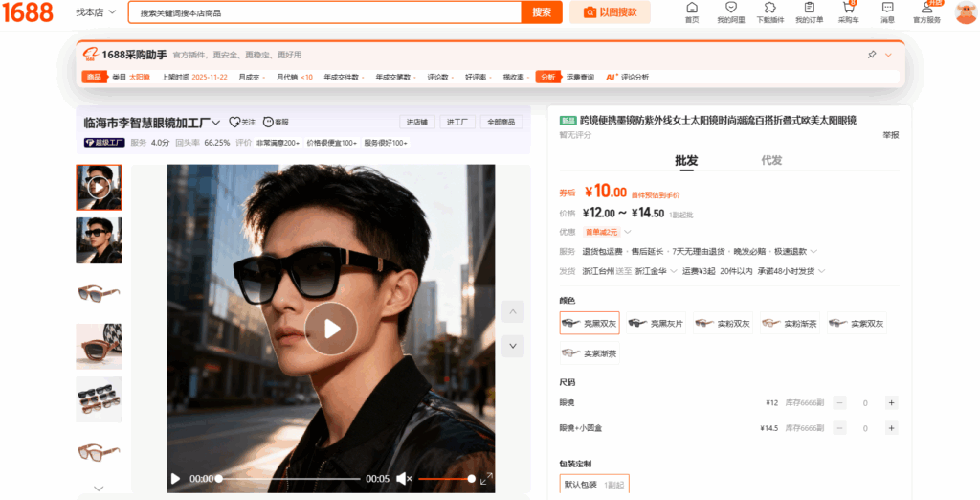Mute the product video sound
The image size is (980, 500).
(404, 479)
